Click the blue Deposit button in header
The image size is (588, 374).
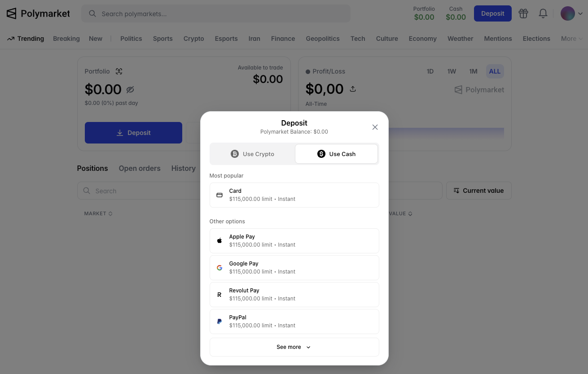[492, 13]
